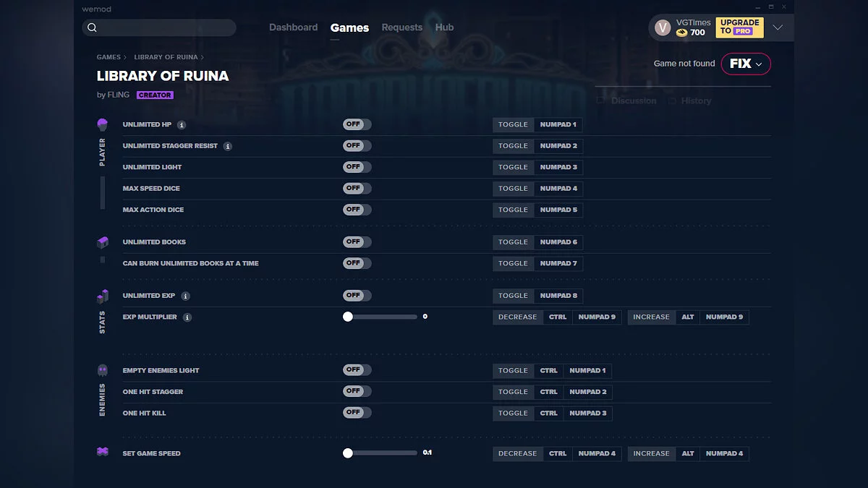Screen dimensions: 868x488
Task: Select the Player category icon
Action: point(102,125)
